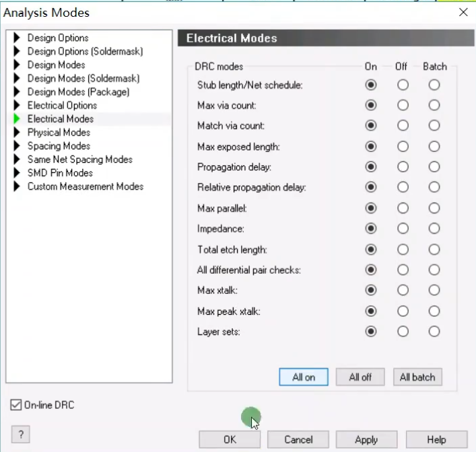Set Layer sets to Batch
This screenshot has width=476, height=452.
[434, 331]
